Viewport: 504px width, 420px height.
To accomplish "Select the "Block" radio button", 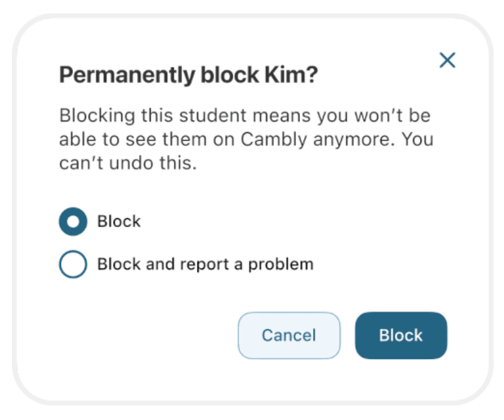I will [73, 222].
